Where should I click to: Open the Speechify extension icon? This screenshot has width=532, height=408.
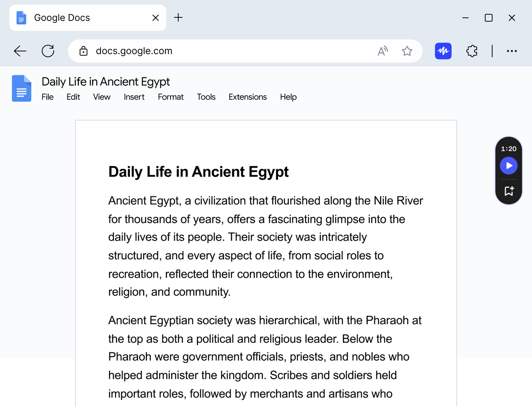pyautogui.click(x=443, y=51)
